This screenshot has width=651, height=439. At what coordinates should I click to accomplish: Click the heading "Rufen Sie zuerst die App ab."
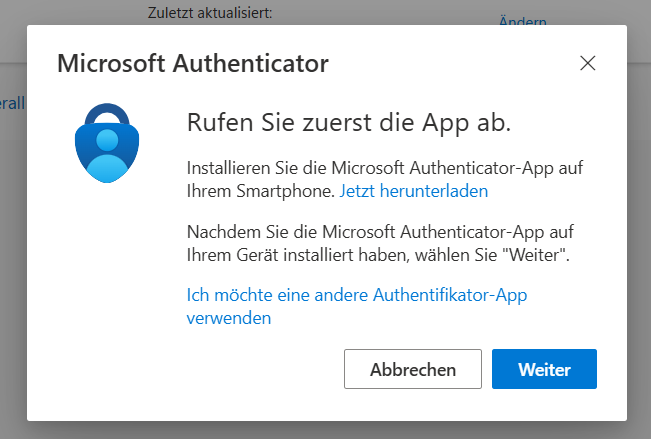(x=349, y=122)
